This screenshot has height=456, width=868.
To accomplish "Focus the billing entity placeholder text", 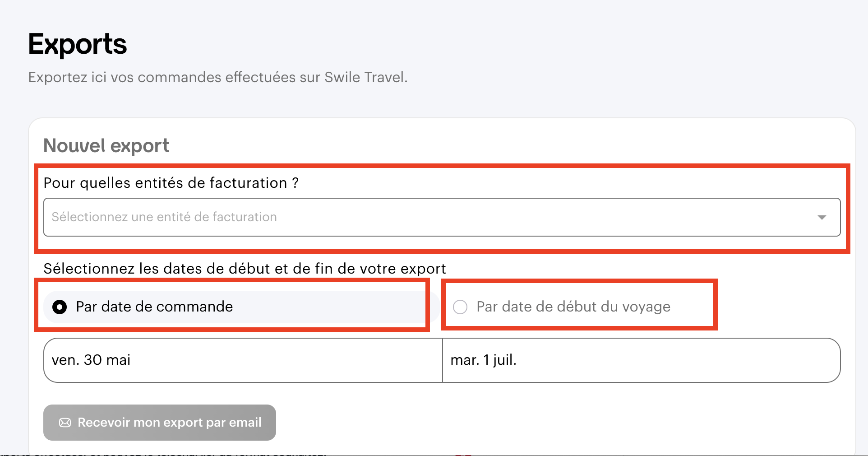I will [164, 217].
